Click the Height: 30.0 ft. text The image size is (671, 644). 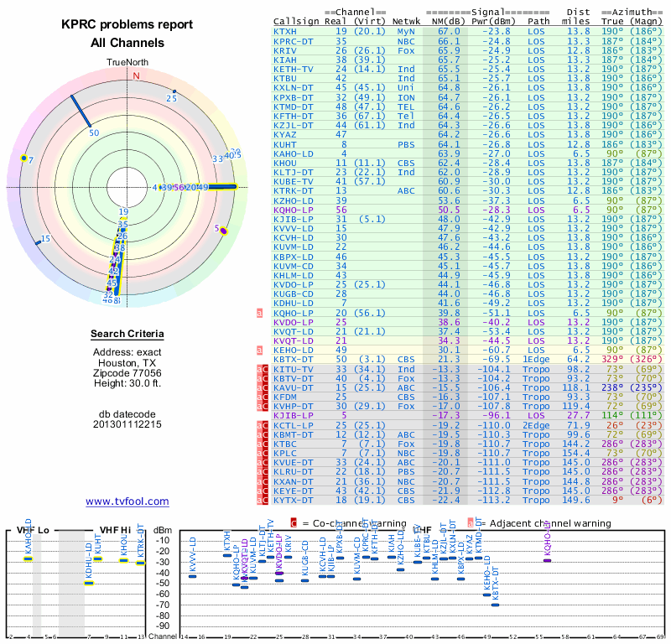127,383
